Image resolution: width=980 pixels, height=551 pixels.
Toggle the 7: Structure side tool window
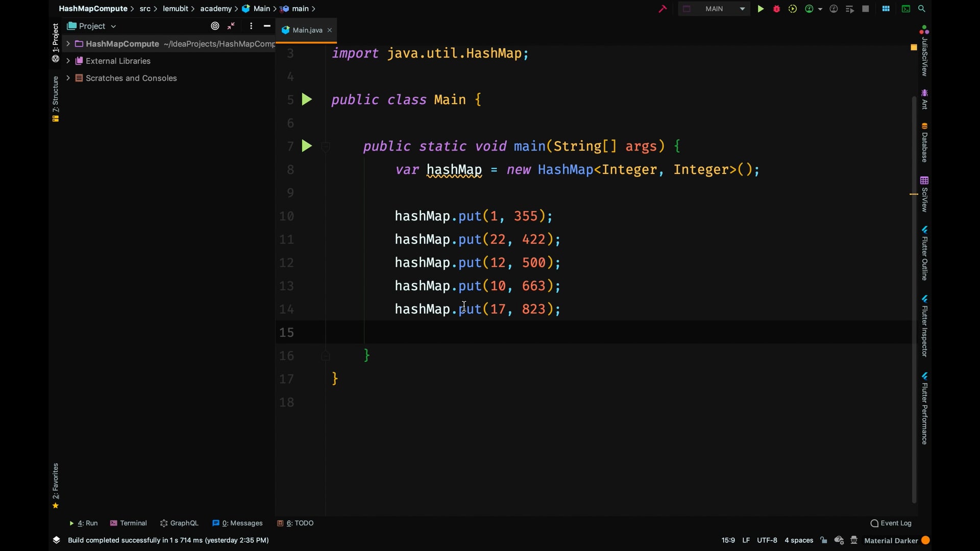click(x=56, y=99)
